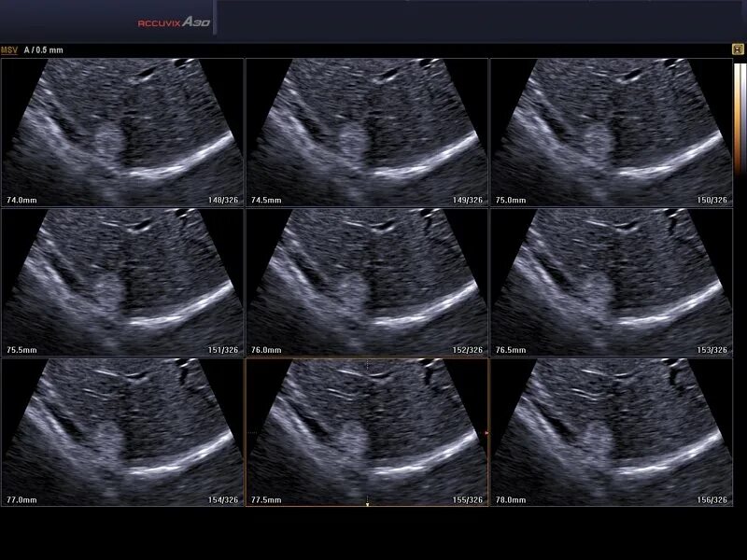Open the slice image at 74.0mm
747x560 pixels.
coord(122,133)
